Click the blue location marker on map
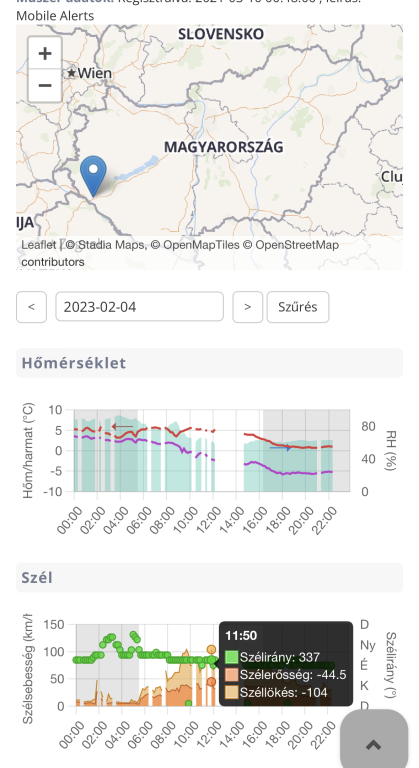Image resolution: width=419 pixels, height=768 pixels. click(93, 176)
